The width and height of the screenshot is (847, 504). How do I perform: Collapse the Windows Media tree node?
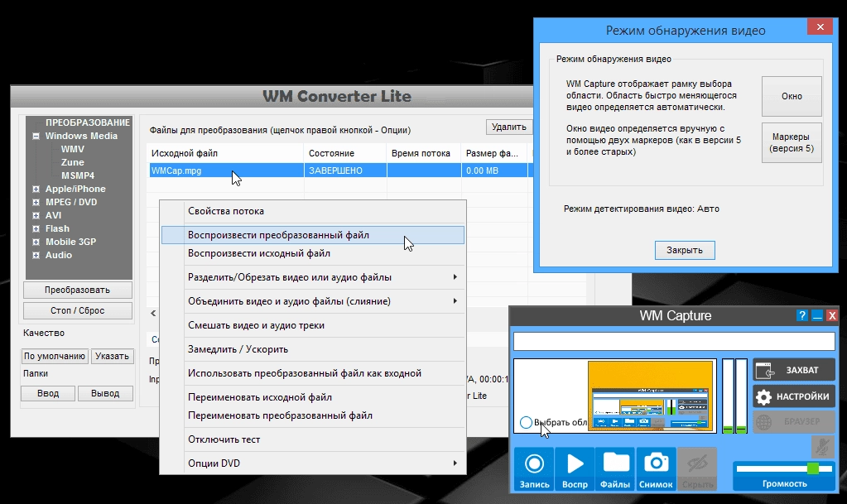coord(36,136)
